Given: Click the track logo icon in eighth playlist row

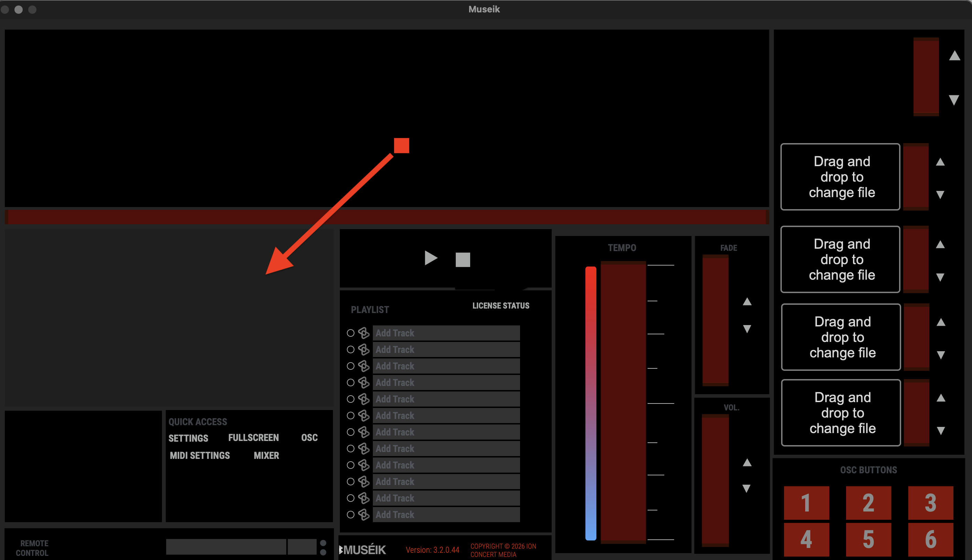Looking at the screenshot, I should tap(364, 449).
